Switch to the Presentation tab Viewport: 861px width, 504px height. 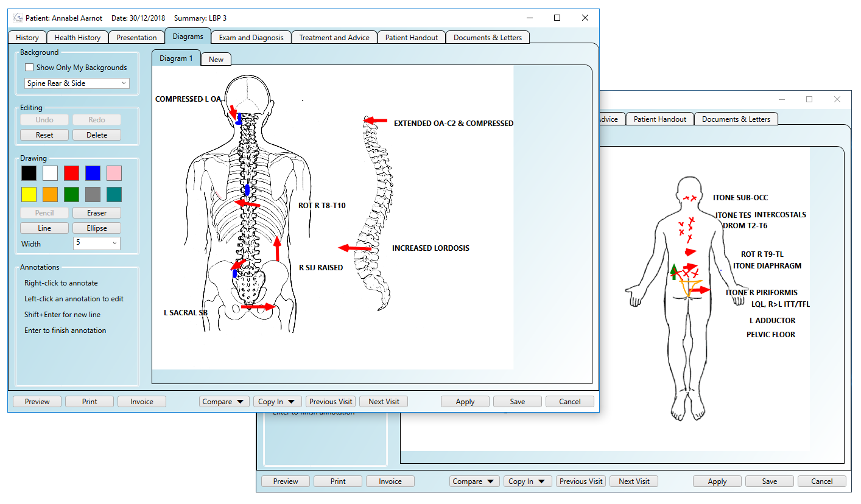pyautogui.click(x=136, y=37)
